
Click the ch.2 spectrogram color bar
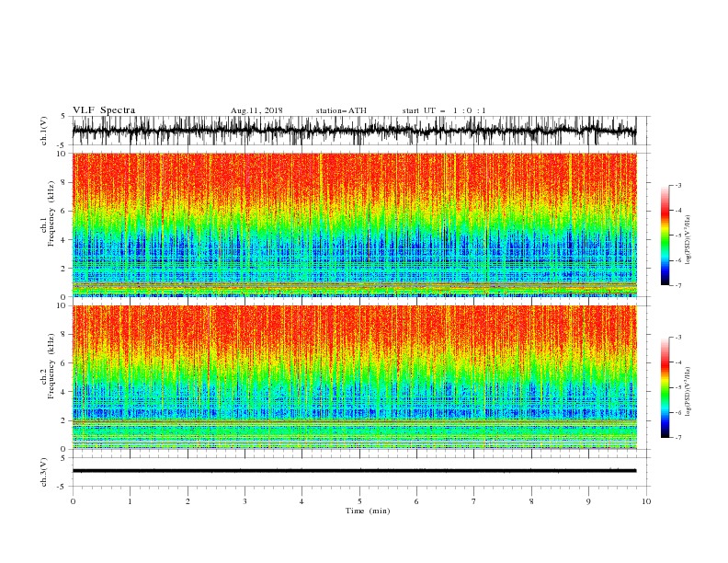click(665, 387)
